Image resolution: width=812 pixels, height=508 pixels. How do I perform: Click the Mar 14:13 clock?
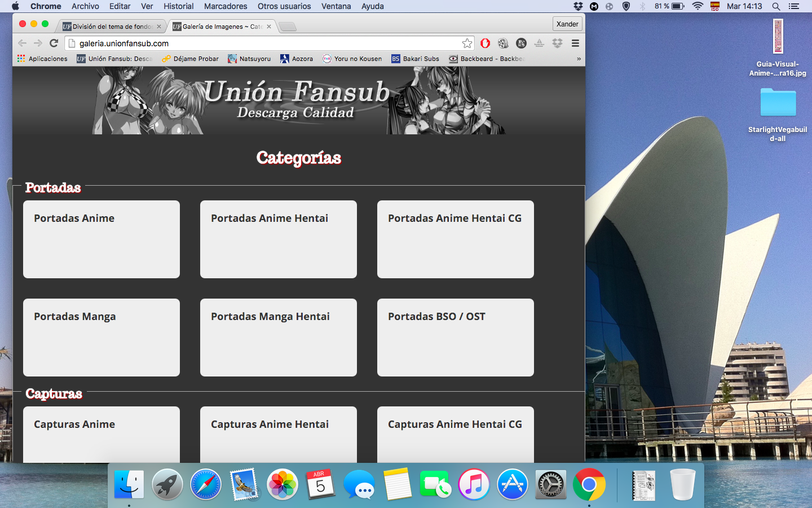click(744, 6)
